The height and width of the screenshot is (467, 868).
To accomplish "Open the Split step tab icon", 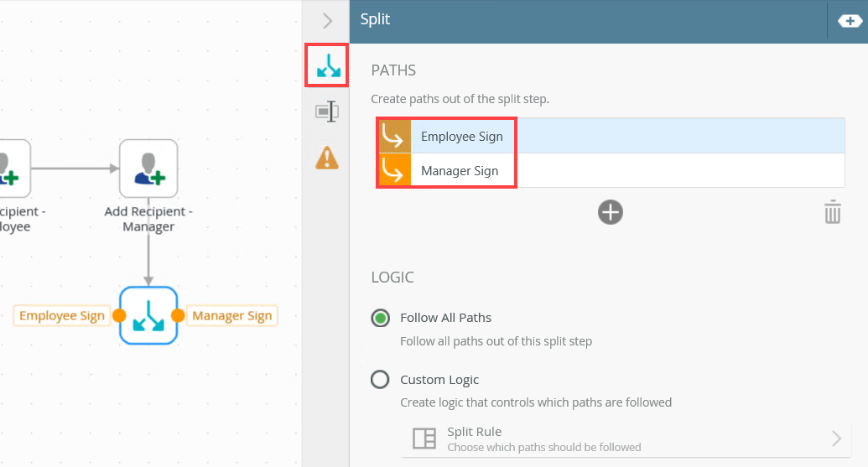I will pos(327,65).
